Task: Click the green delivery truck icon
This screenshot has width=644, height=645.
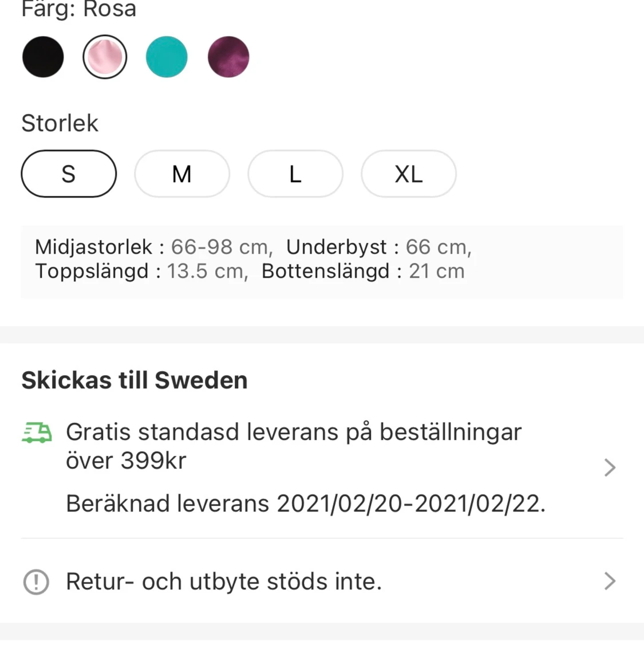Action: click(x=37, y=433)
